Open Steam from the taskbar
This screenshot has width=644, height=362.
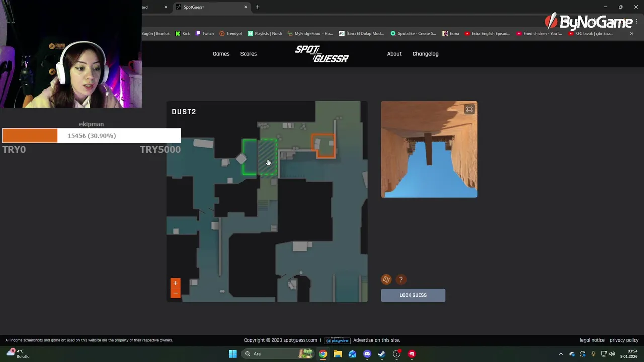(x=382, y=354)
